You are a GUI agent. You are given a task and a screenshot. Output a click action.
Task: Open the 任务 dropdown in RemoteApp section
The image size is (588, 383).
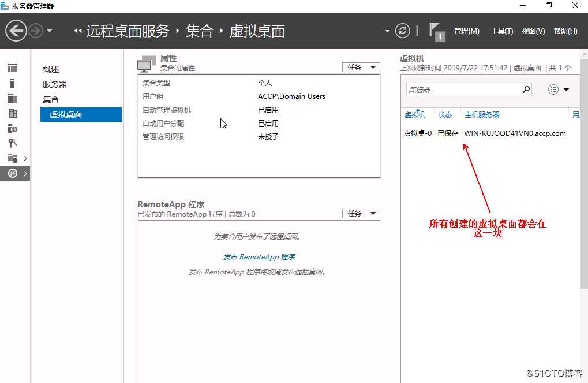pyautogui.click(x=361, y=213)
